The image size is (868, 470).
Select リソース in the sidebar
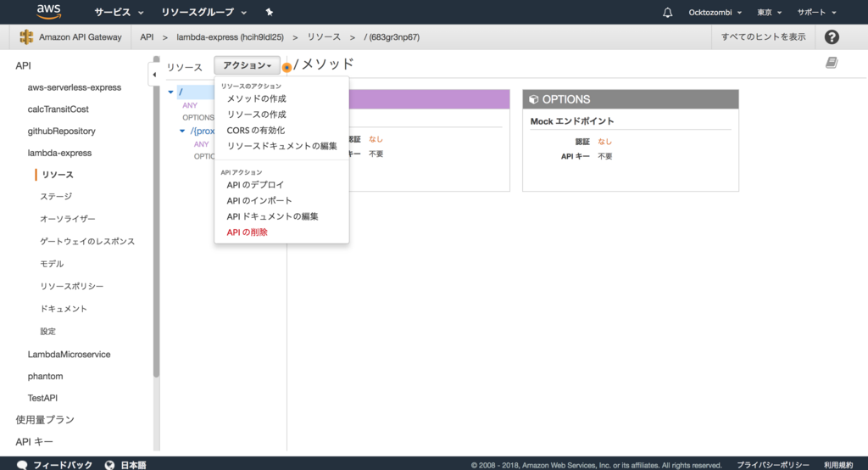coord(58,175)
